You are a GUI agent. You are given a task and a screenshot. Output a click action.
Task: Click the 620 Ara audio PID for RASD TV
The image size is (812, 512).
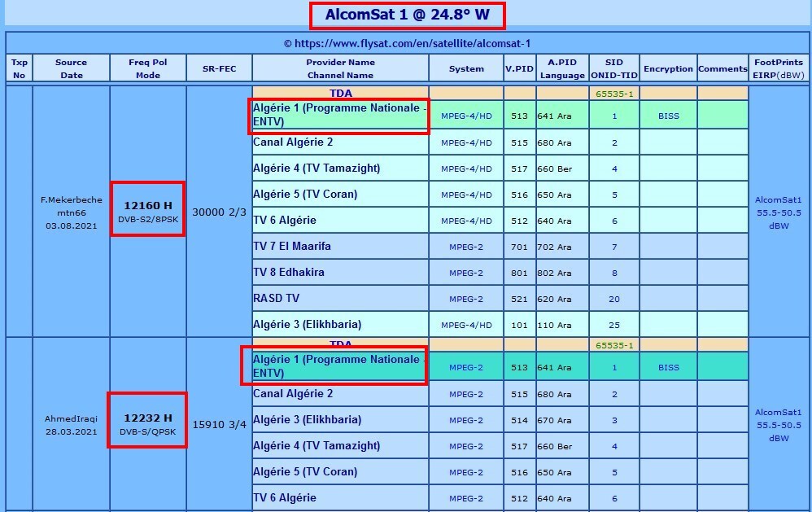tap(554, 299)
